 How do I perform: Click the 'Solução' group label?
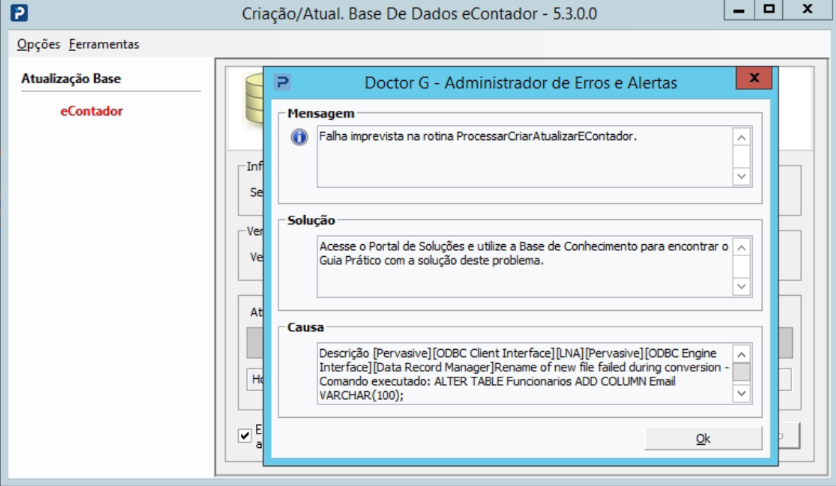311,221
